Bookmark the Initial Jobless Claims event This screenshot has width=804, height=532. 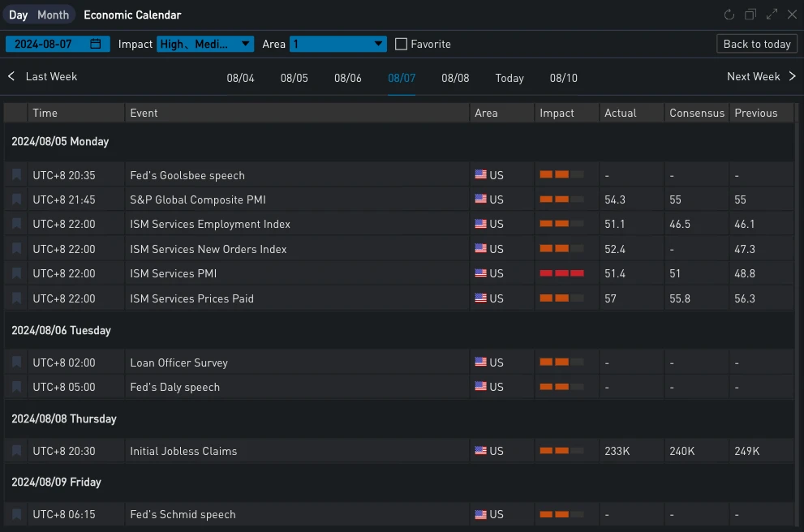[16, 451]
